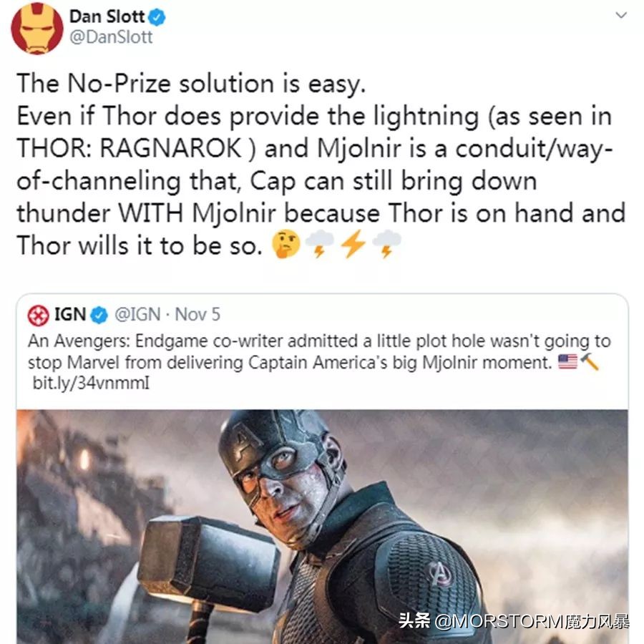This screenshot has width=644, height=644.
Task: Click the IGN red logo avatar
Action: (38, 316)
